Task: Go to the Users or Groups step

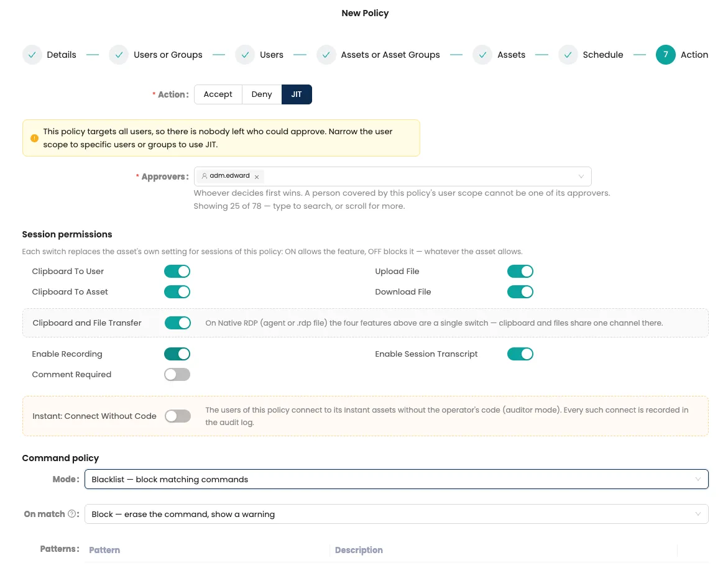Action: click(168, 55)
